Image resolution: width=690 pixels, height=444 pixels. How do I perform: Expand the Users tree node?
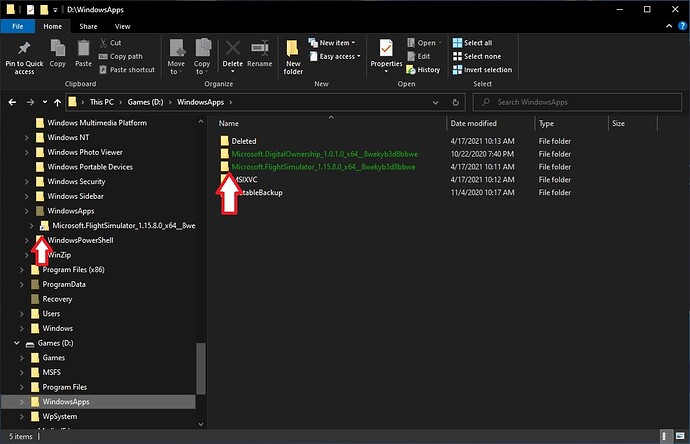tap(22, 314)
